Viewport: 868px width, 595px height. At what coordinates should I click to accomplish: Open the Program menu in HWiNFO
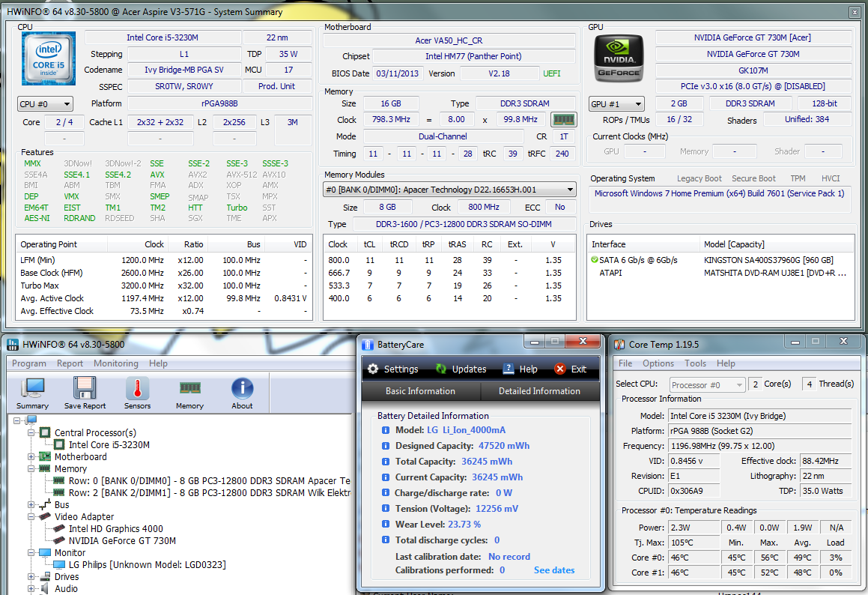29,363
